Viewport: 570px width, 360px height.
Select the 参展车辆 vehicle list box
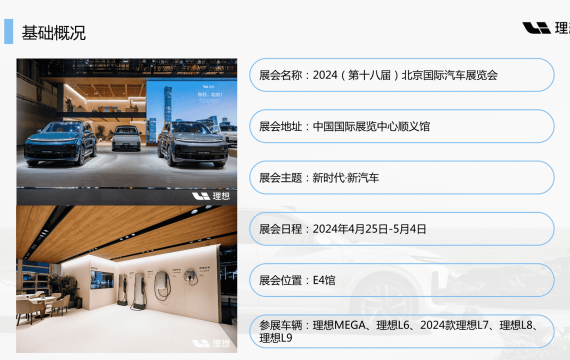pos(402,331)
